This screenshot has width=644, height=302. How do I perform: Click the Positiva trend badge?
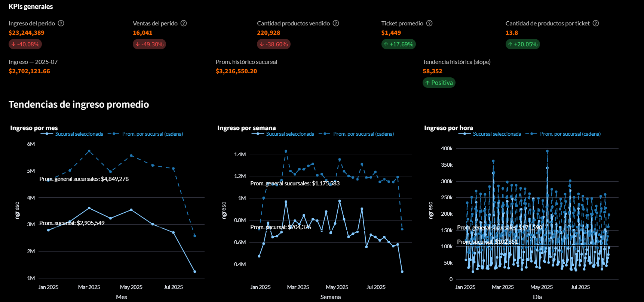(x=439, y=83)
